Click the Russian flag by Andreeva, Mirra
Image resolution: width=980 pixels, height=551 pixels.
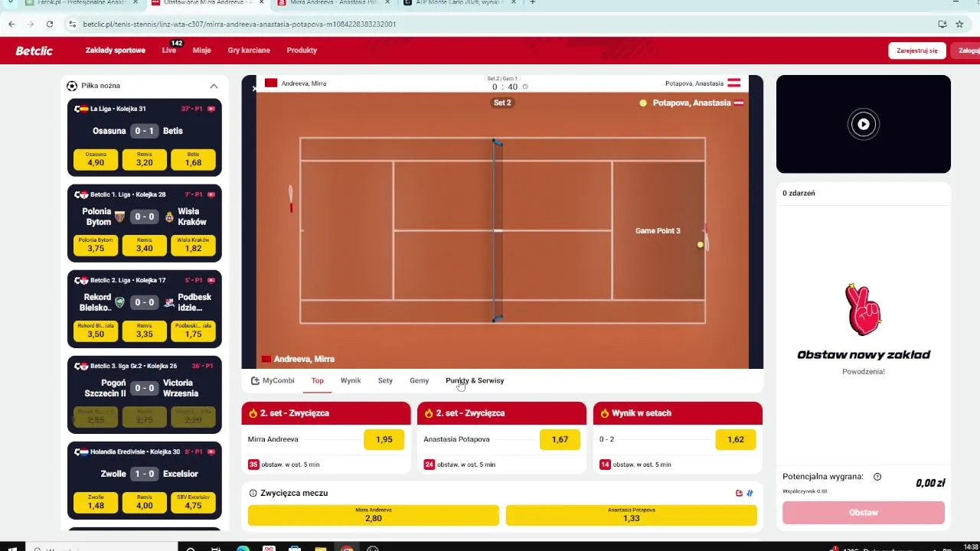tap(271, 83)
